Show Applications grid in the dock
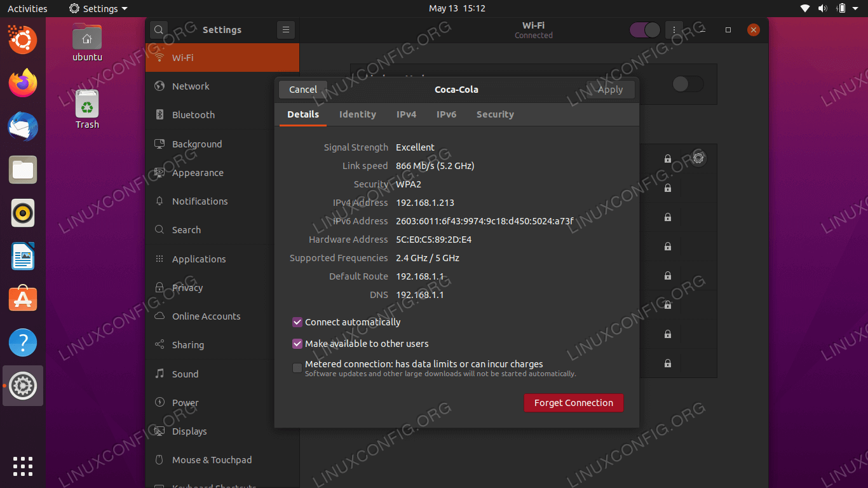868x488 pixels. 23,466
